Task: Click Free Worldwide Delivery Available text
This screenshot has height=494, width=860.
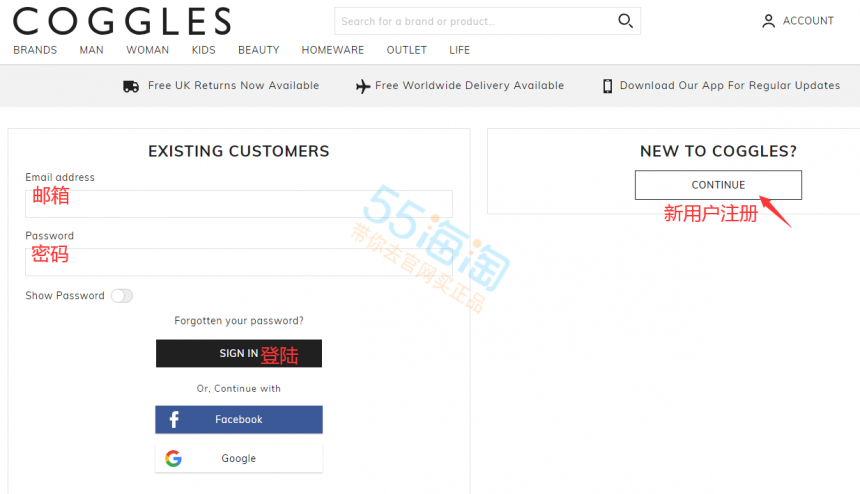Action: point(469,86)
